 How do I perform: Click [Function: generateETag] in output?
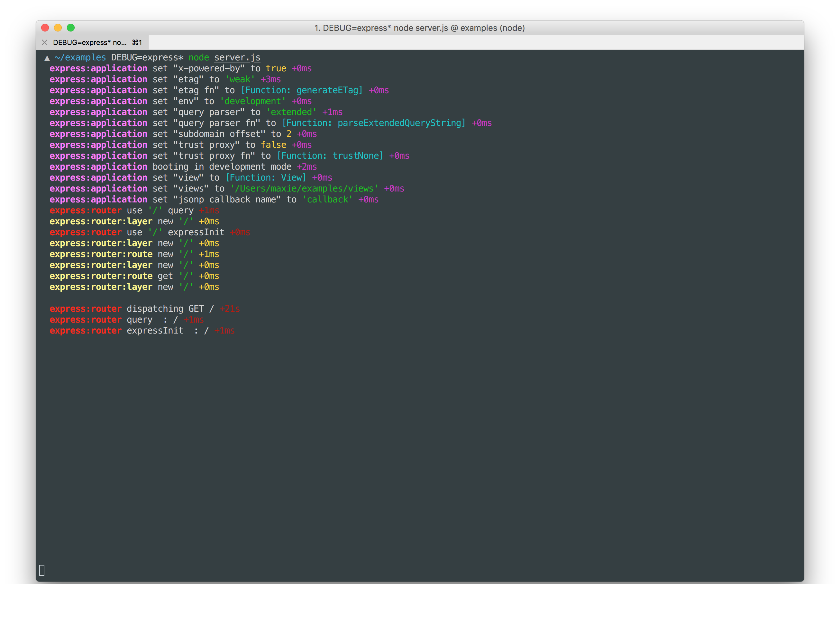[x=302, y=90]
